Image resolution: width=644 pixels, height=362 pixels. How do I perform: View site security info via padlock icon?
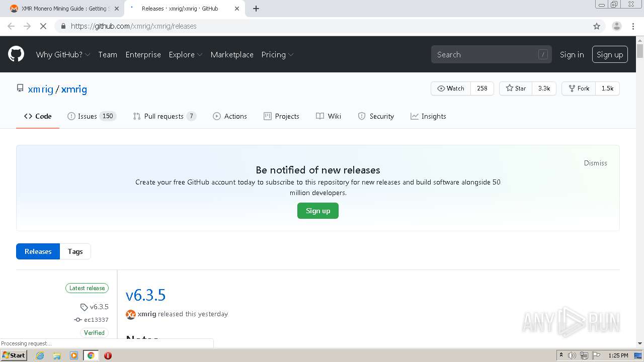pos(63,26)
